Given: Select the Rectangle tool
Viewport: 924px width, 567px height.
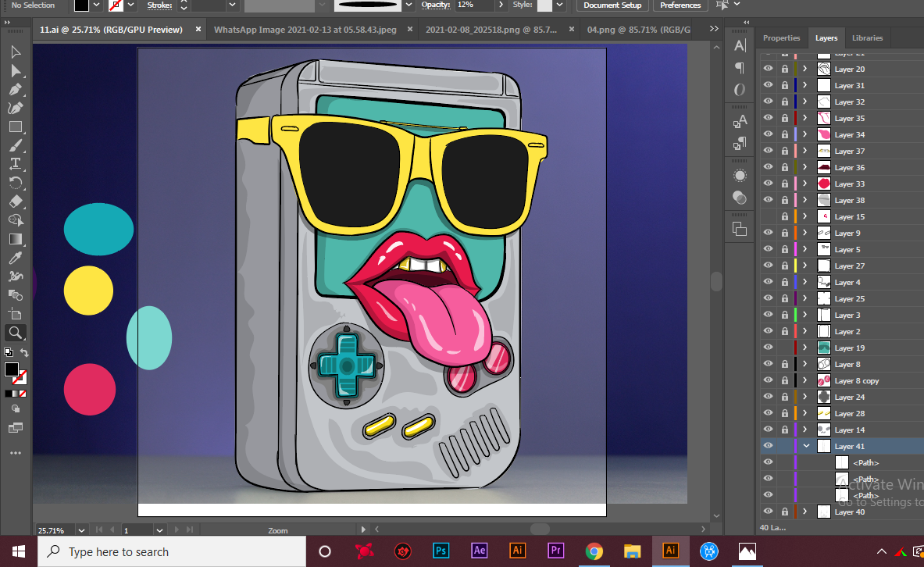Looking at the screenshot, I should point(15,127).
